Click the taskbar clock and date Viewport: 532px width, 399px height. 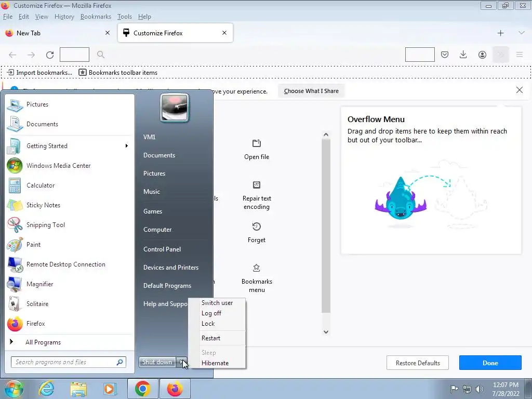506,389
